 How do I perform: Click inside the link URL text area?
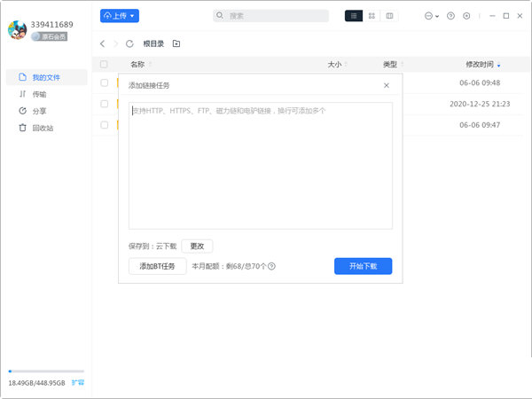click(261, 166)
